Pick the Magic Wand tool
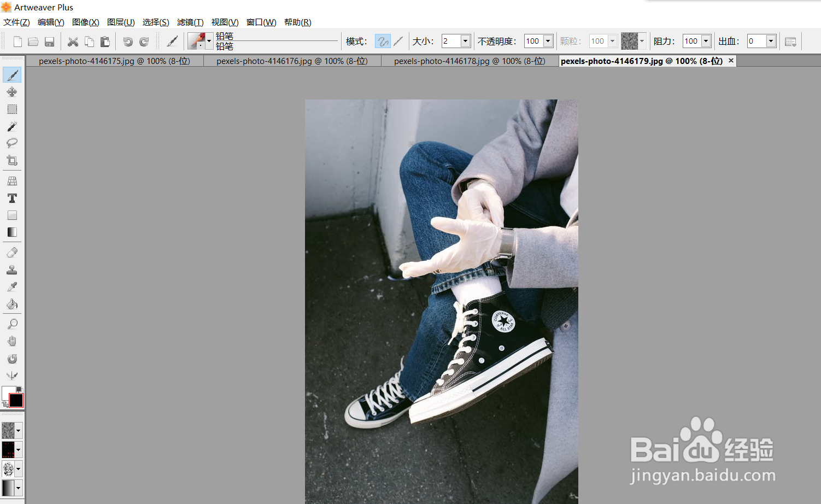Viewport: 821px width, 504px height. 12,126
